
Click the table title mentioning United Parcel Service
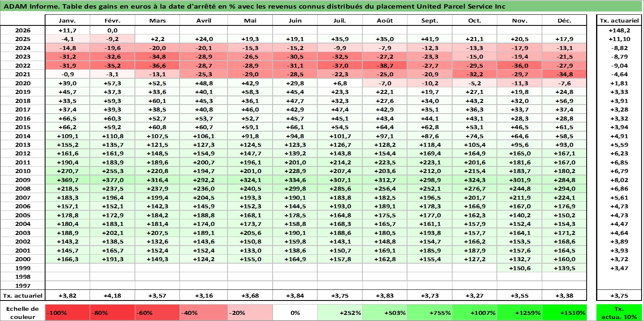[254, 6]
